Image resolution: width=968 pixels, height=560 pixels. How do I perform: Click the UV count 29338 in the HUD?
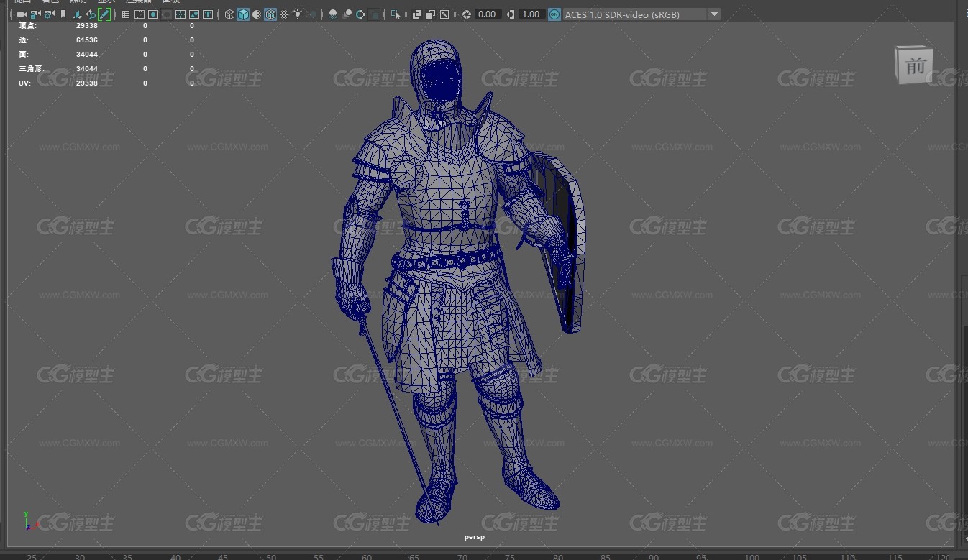point(87,83)
